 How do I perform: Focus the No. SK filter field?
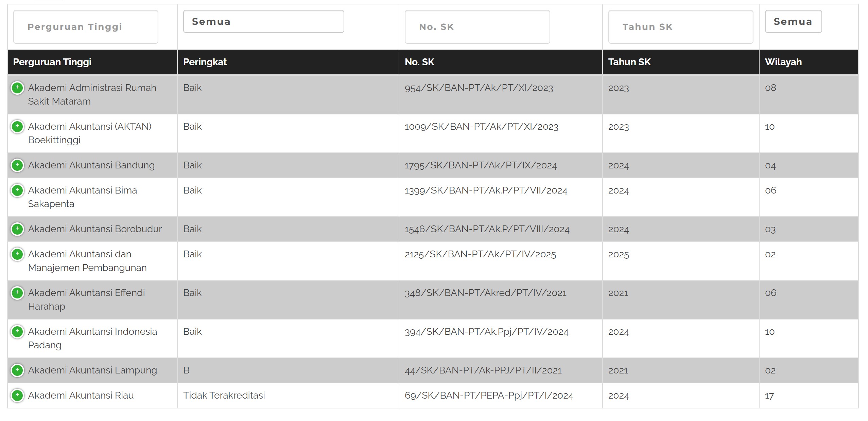pos(477,27)
